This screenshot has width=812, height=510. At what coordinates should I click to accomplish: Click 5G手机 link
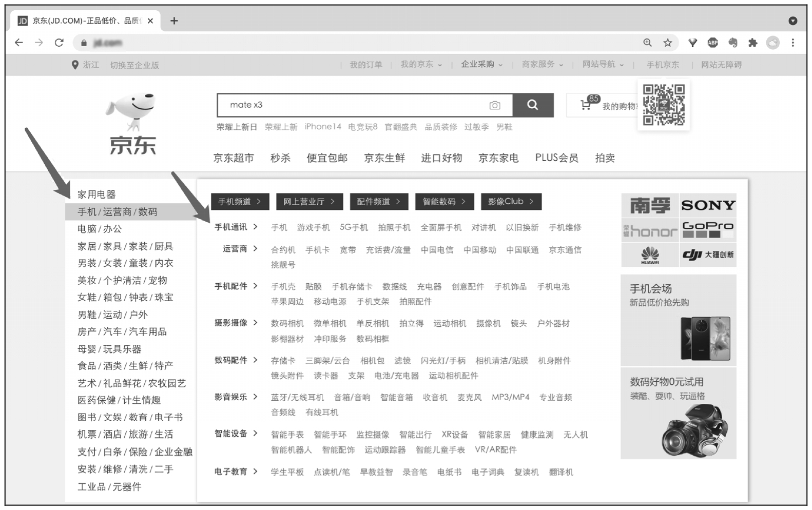coord(354,227)
